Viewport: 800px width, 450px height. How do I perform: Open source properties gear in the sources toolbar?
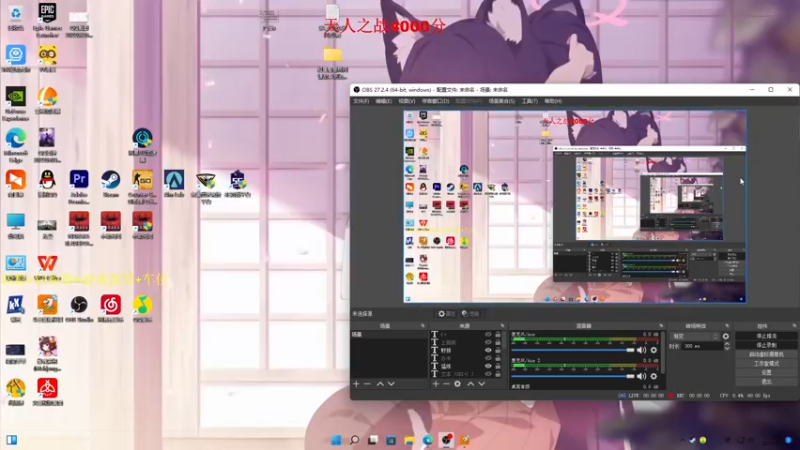(458, 384)
